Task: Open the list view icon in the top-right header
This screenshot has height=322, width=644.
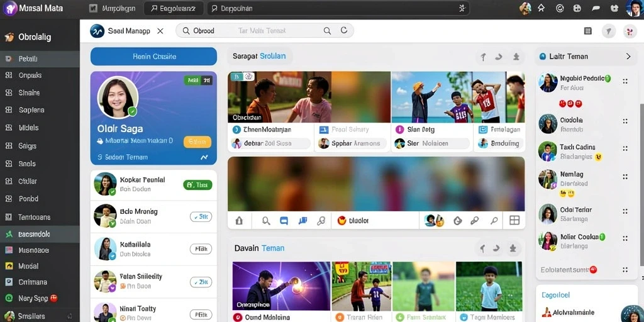Action: 588,31
